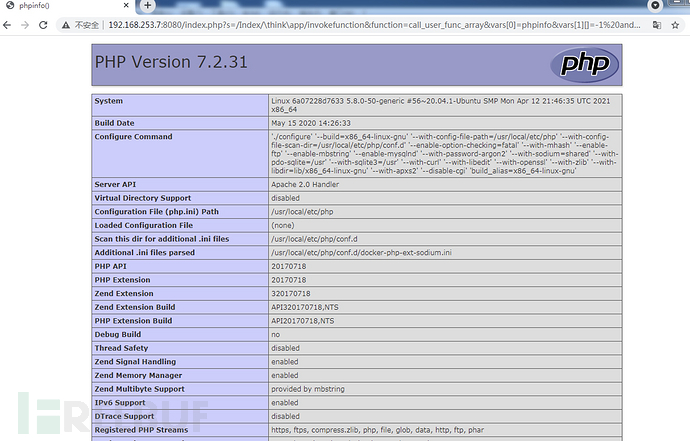Click the Apache 2.0 Handler value
690x441 pixels.
tap(305, 184)
